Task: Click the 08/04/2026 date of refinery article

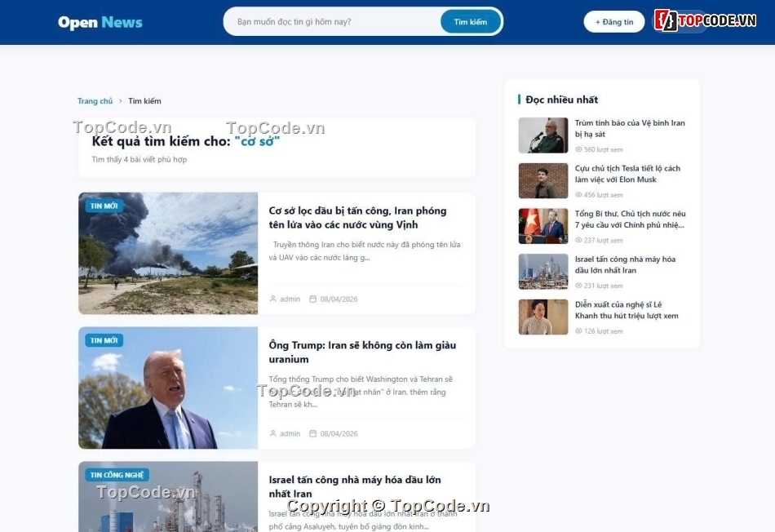Action: tap(339, 299)
